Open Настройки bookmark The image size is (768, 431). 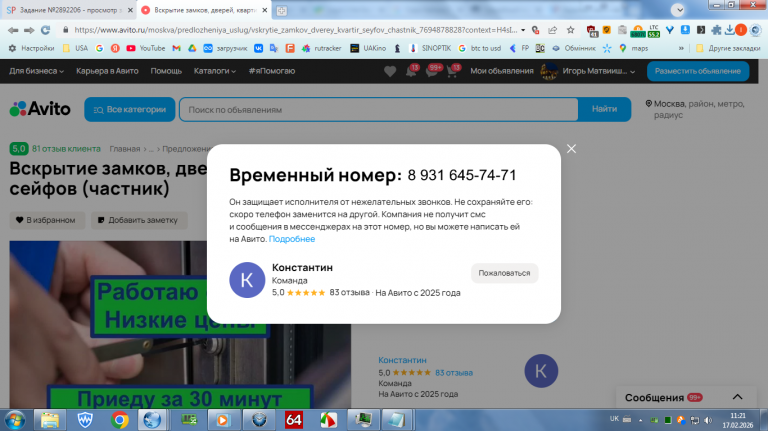coord(31,48)
